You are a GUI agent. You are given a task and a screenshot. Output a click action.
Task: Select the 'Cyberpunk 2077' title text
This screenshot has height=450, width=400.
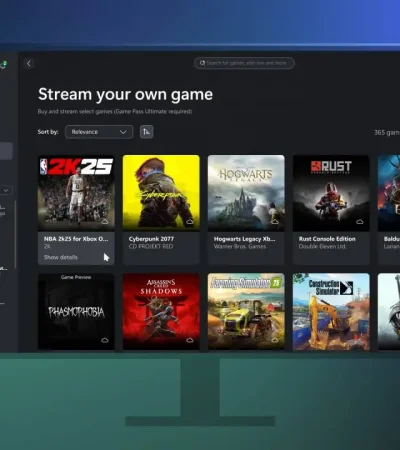click(x=151, y=239)
